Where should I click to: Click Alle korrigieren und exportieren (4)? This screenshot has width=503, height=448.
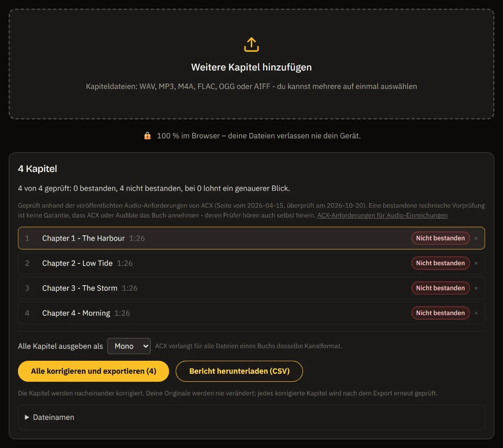pyautogui.click(x=93, y=371)
